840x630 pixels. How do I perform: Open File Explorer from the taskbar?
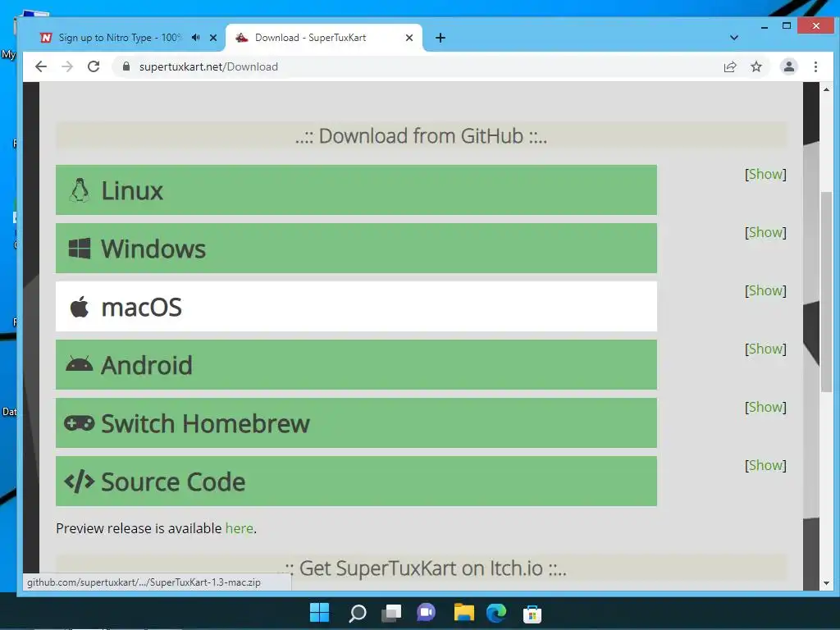[464, 612]
